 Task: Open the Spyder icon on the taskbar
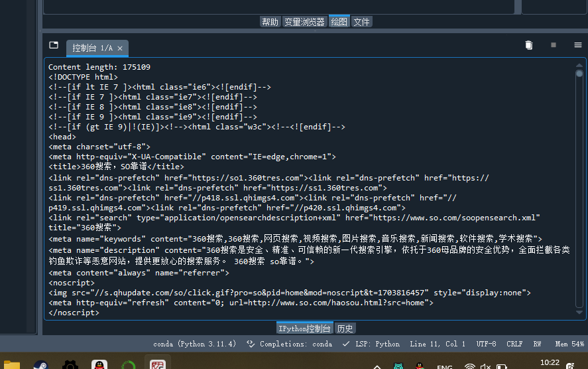click(158, 364)
